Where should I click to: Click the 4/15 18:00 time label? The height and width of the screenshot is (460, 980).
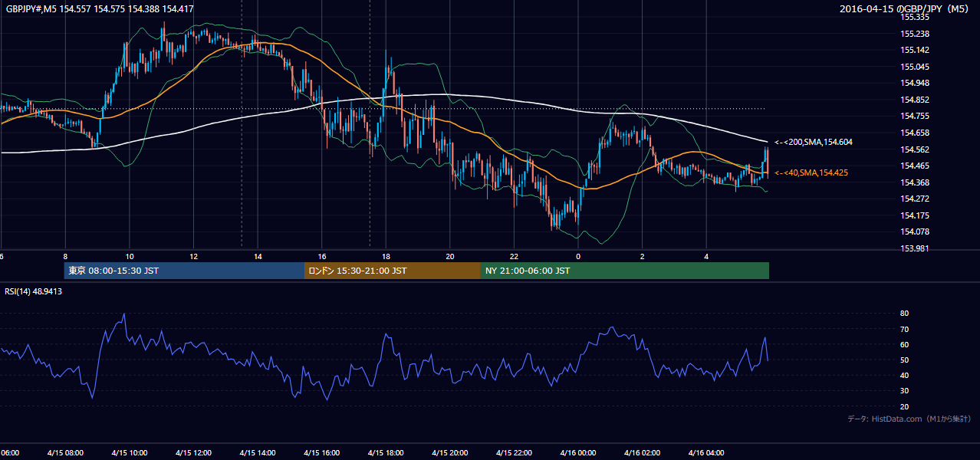[x=386, y=453]
